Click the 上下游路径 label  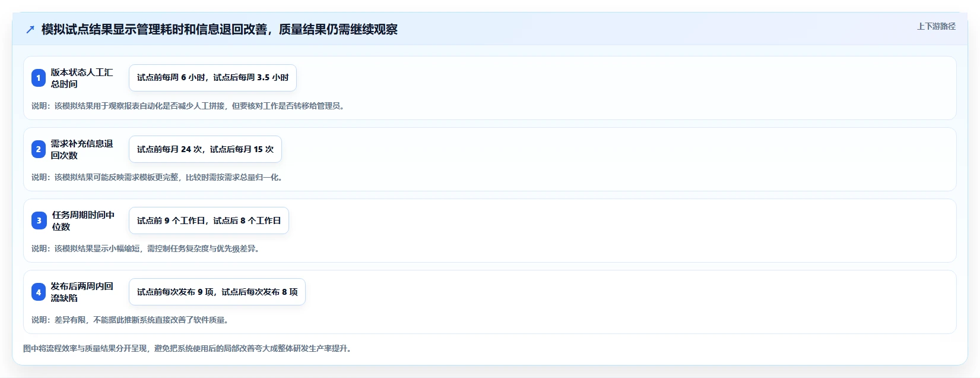point(936,26)
